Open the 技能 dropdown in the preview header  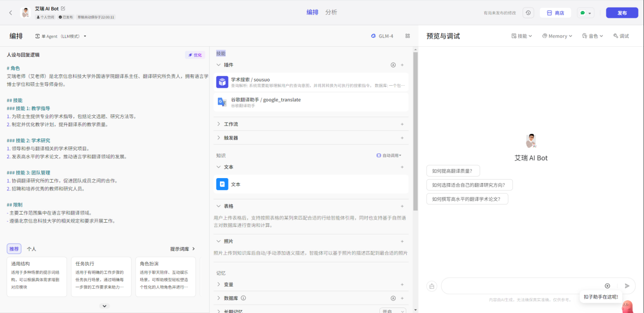click(x=522, y=36)
